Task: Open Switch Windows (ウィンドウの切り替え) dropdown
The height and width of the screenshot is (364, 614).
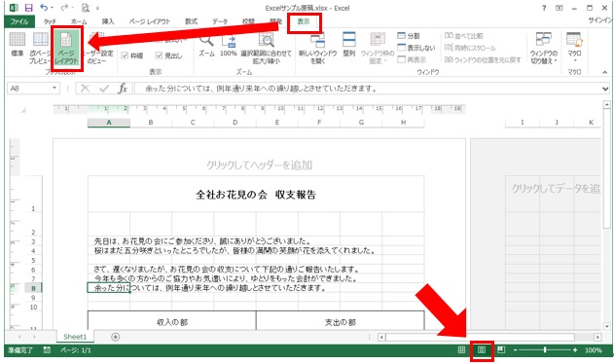Action: [544, 49]
